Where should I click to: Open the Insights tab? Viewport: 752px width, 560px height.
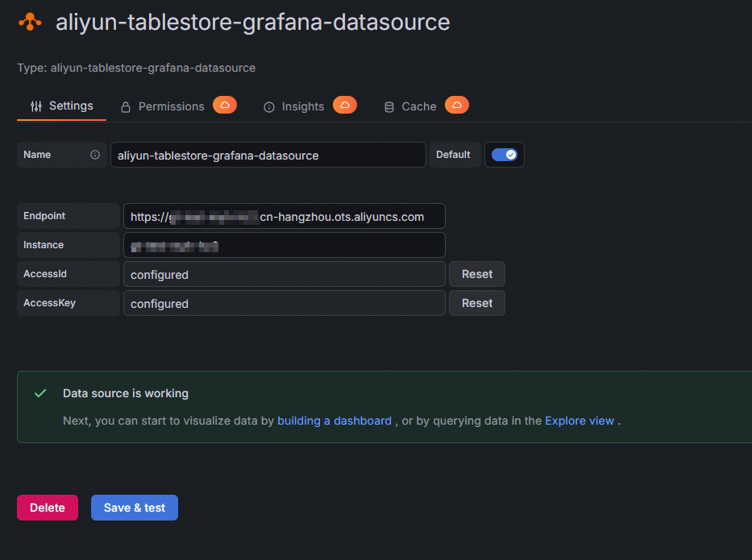click(302, 106)
